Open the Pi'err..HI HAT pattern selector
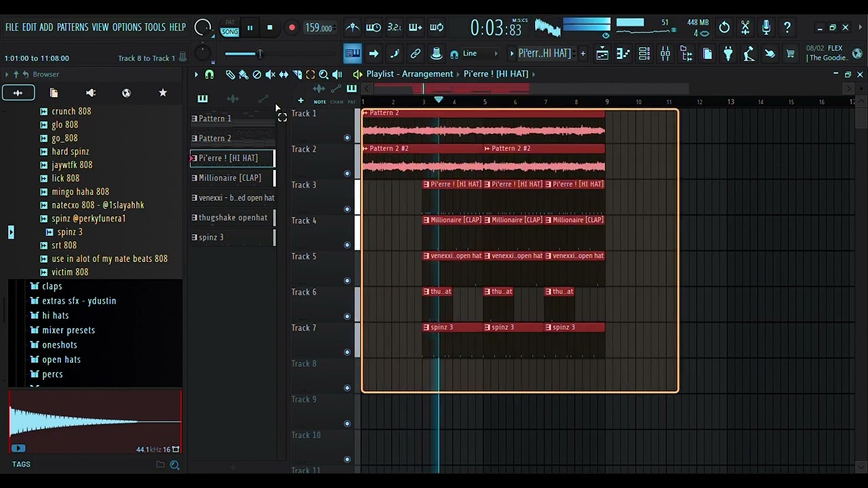The width and height of the screenshot is (868, 488). click(x=545, y=54)
